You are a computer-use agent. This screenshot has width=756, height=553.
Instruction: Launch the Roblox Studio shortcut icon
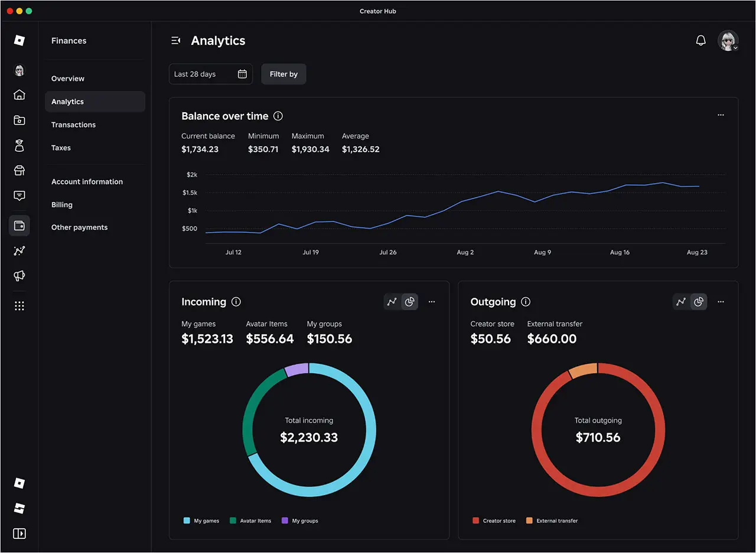point(19,508)
